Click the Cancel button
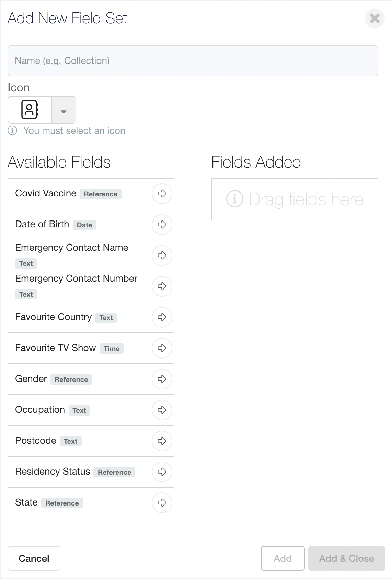The height and width of the screenshot is (579, 392). tap(34, 558)
